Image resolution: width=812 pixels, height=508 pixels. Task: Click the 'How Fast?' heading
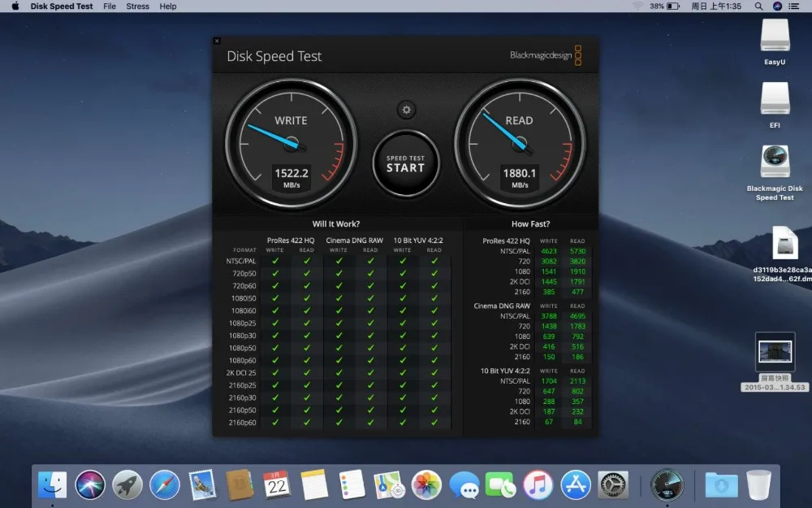pyautogui.click(x=530, y=224)
